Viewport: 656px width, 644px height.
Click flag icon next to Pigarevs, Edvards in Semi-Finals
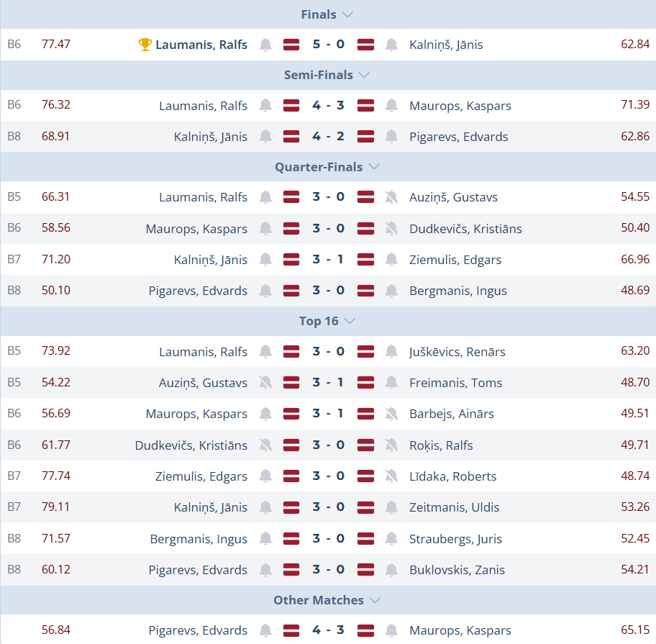point(365,137)
